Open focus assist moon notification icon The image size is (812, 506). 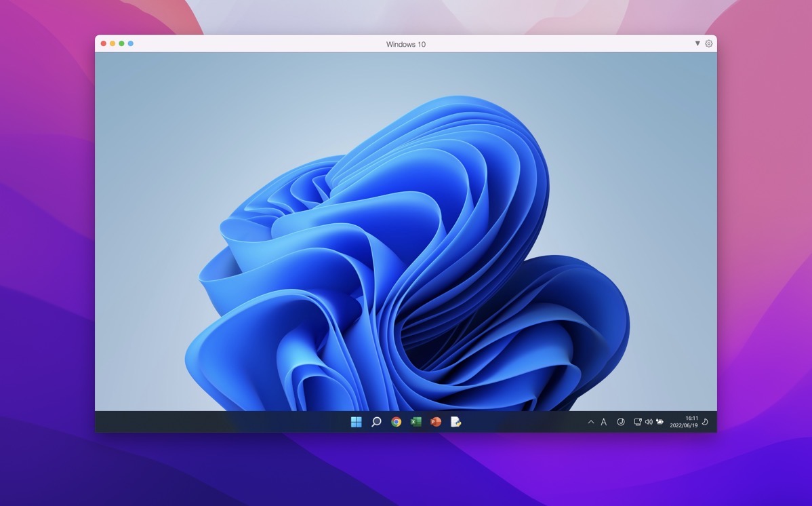tap(705, 422)
